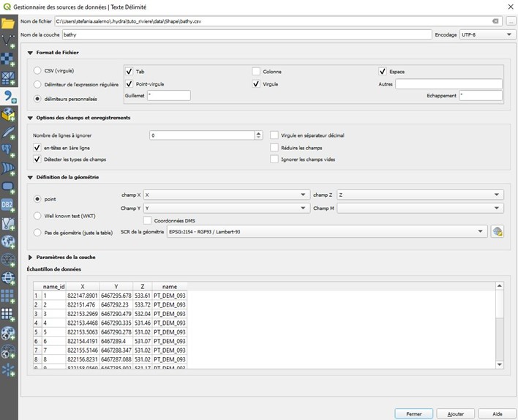Select the Raster source icon
The width and height of the screenshot is (518, 420).
click(8, 59)
